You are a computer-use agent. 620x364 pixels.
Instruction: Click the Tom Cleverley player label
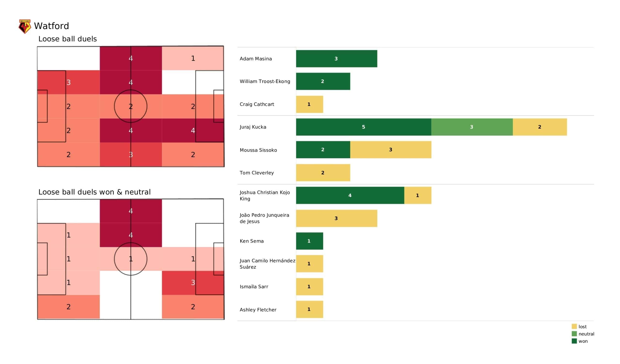(257, 173)
